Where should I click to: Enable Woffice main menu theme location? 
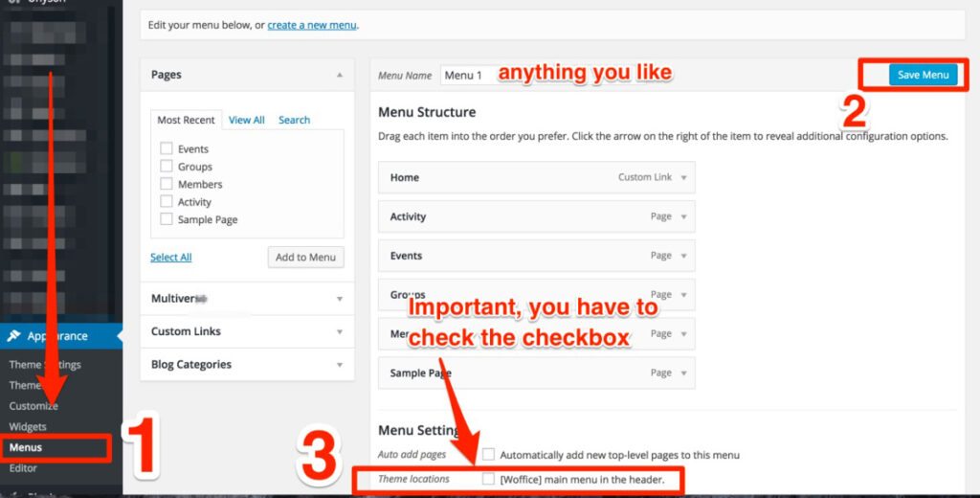point(489,478)
